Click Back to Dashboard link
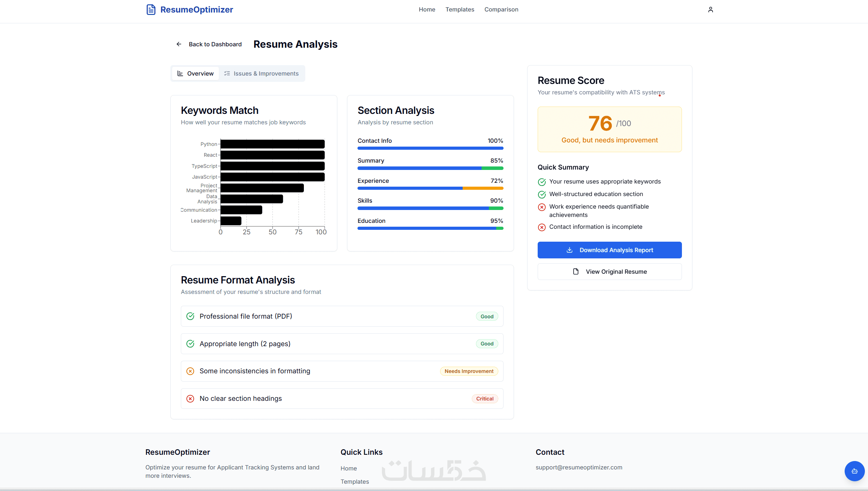The height and width of the screenshot is (491, 868). [x=215, y=44]
